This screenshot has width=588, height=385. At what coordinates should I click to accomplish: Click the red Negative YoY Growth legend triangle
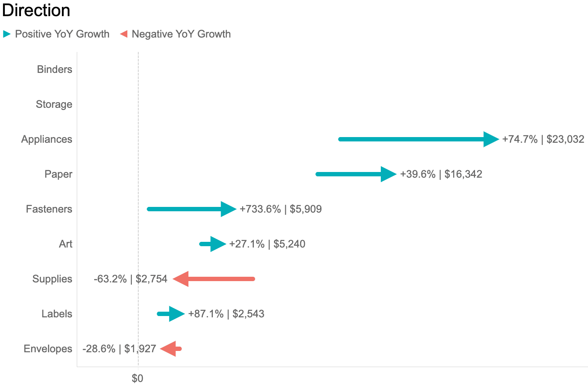[124, 34]
